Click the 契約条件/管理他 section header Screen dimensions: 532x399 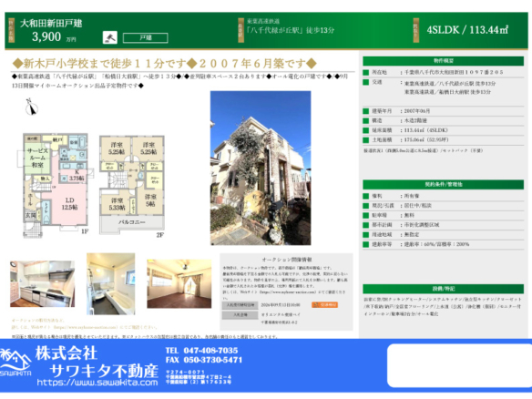[x=443, y=184]
